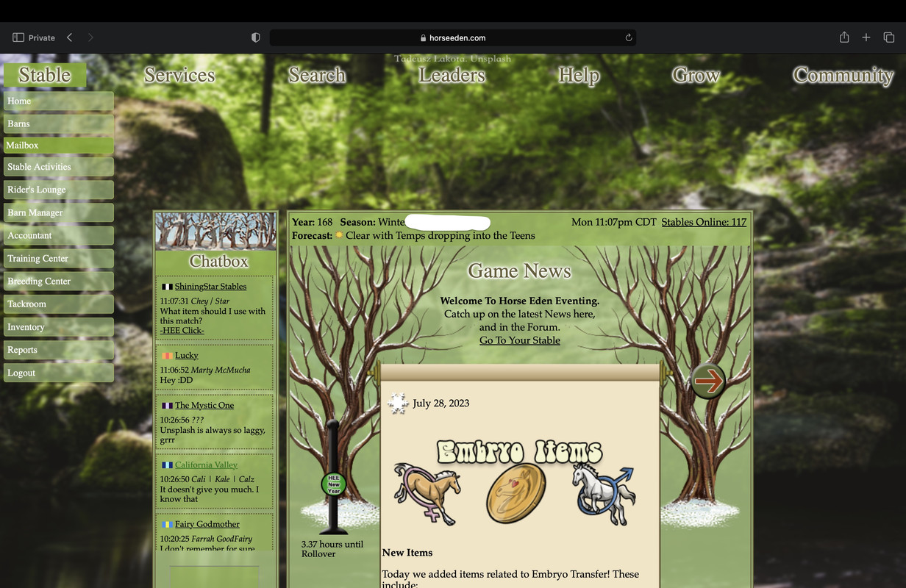Click the horseeden.com address bar
This screenshot has width=906, height=588.
(453, 37)
